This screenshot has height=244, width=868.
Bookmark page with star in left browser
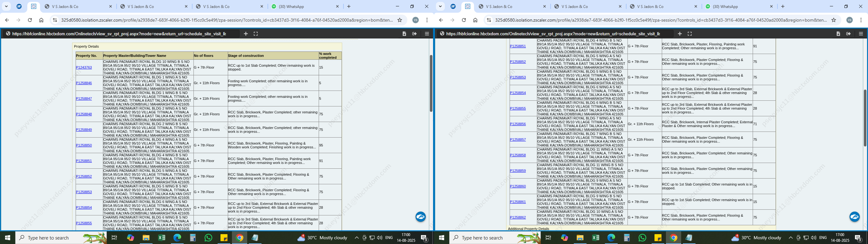point(400,20)
